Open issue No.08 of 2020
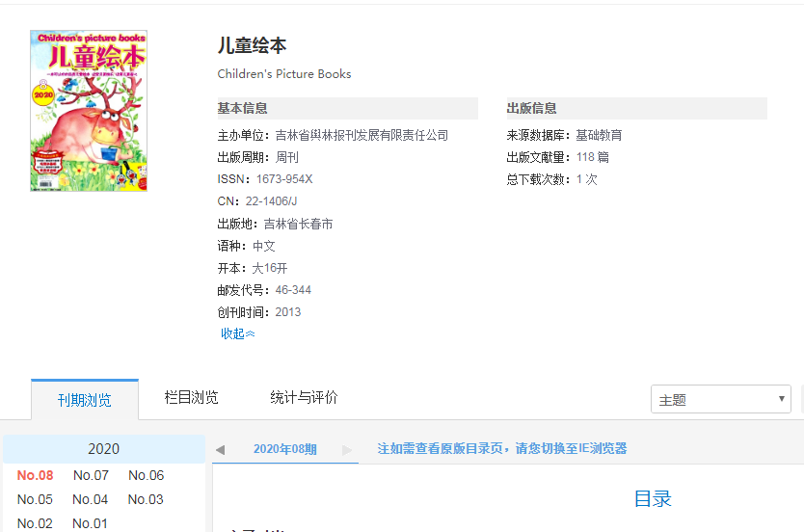Screen dimensions: 804x532 tap(36, 475)
